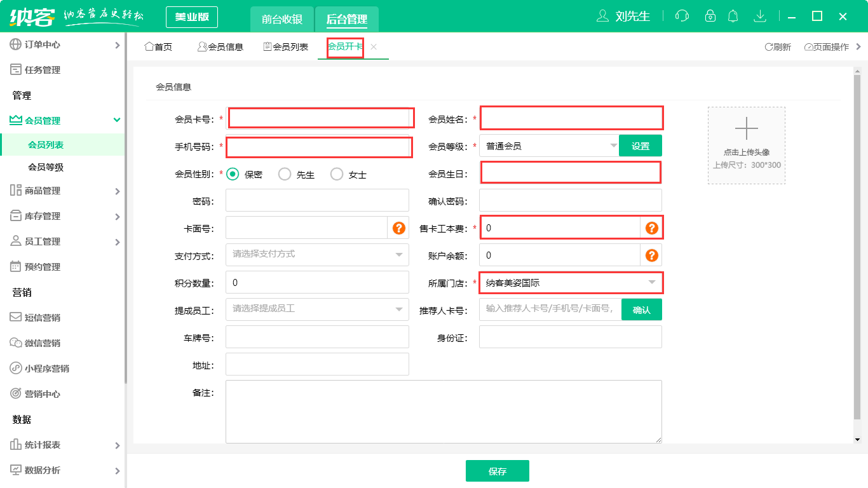868x488 pixels.
Task: Click the download icon in header
Action: point(759,17)
